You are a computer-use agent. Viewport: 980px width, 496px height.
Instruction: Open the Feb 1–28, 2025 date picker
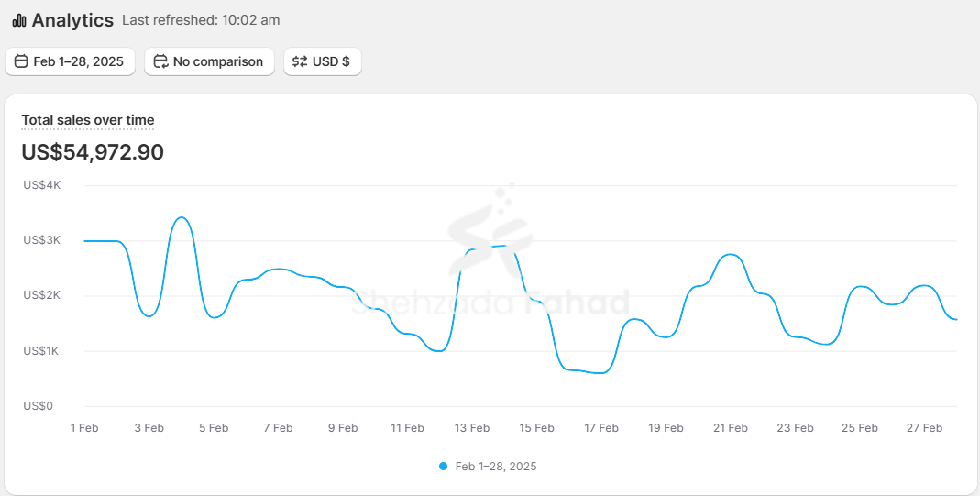pyautogui.click(x=71, y=61)
